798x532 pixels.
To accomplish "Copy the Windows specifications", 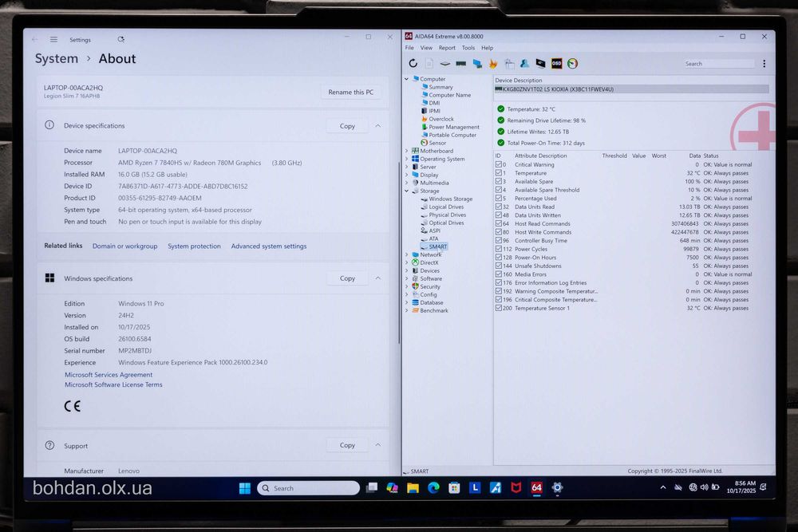I will [x=347, y=278].
